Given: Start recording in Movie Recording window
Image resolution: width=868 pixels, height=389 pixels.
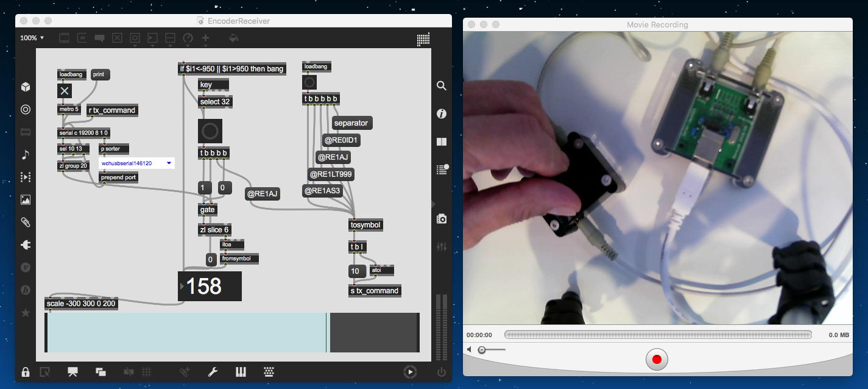Looking at the screenshot, I should coord(657,359).
